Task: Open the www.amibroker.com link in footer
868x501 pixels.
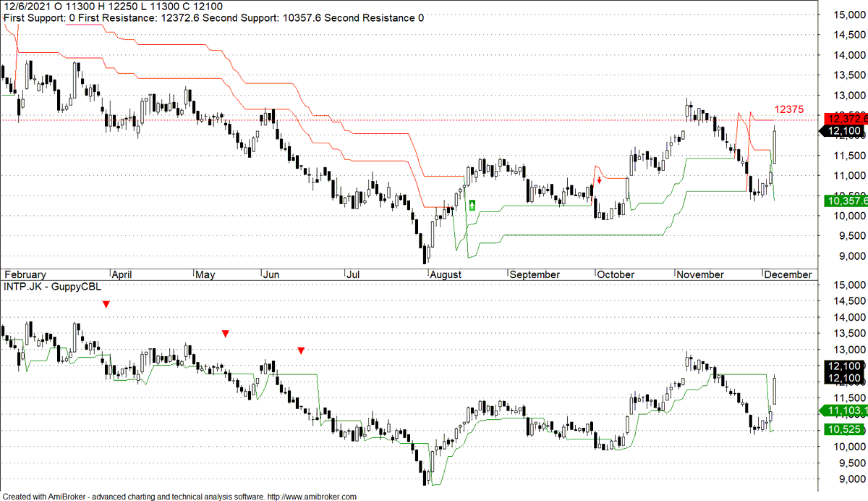Action: pos(312,496)
